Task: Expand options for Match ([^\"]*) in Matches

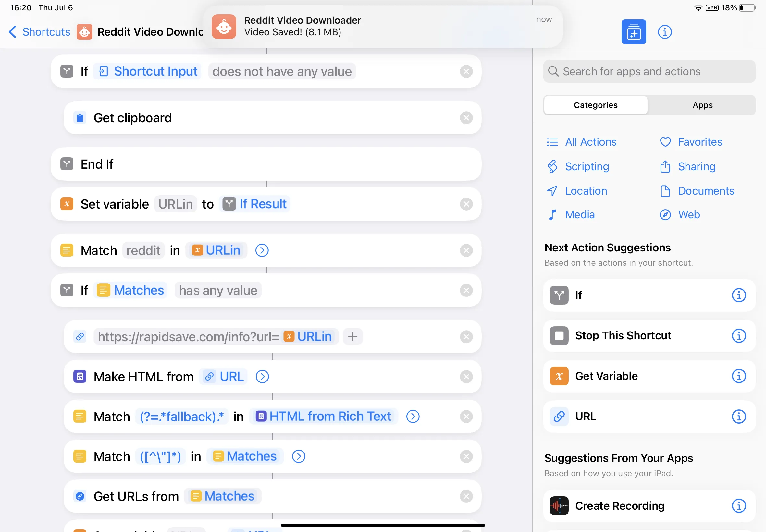Action: tap(299, 456)
